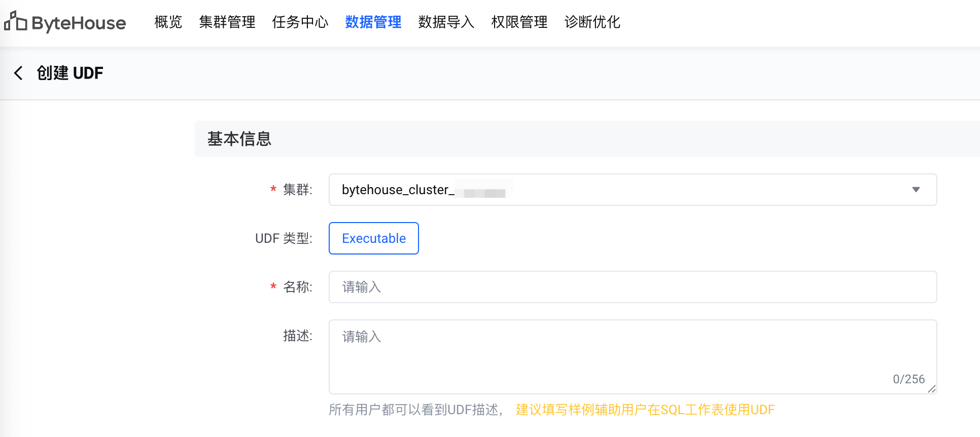Click the 名称 field label

(x=297, y=287)
